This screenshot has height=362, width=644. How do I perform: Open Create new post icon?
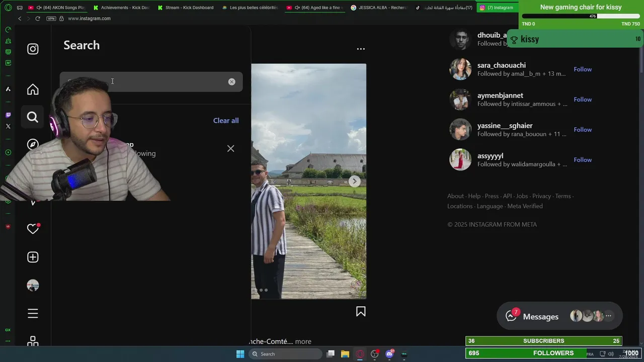(33, 257)
